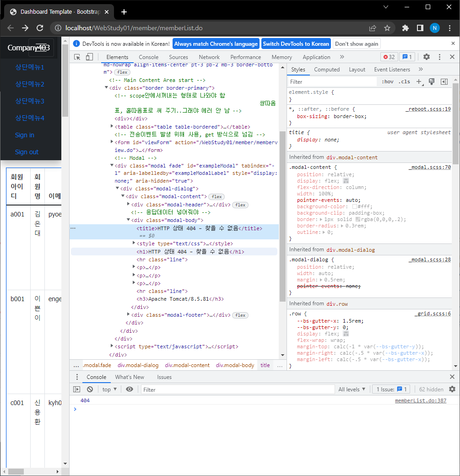Click browser reload icon
This screenshot has height=476, width=460.
tap(40, 28)
